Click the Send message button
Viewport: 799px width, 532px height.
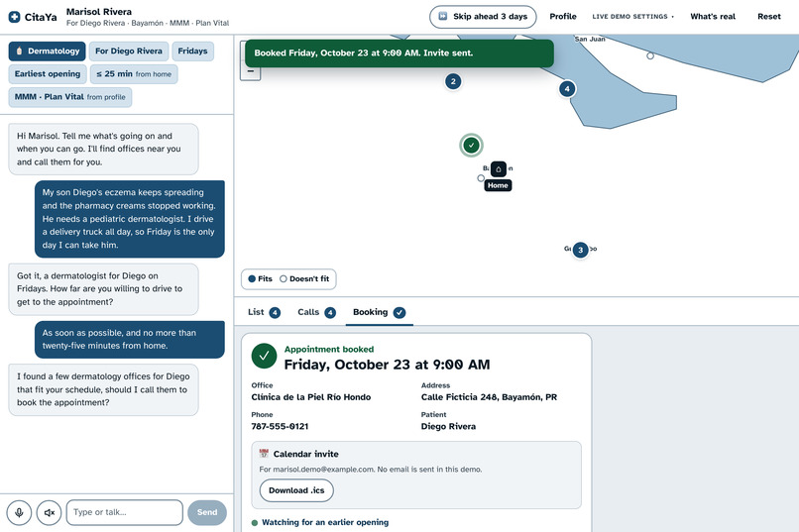(x=207, y=512)
